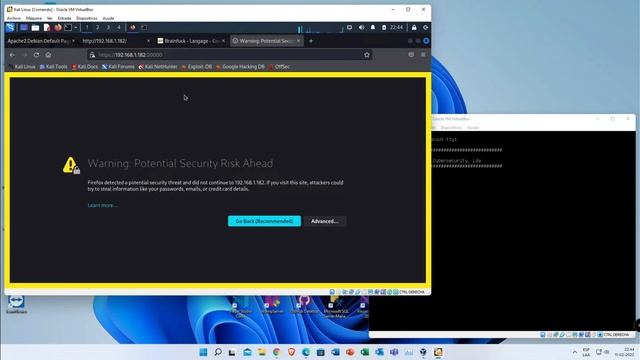Switch to Kali workspace 1

pos(87,27)
